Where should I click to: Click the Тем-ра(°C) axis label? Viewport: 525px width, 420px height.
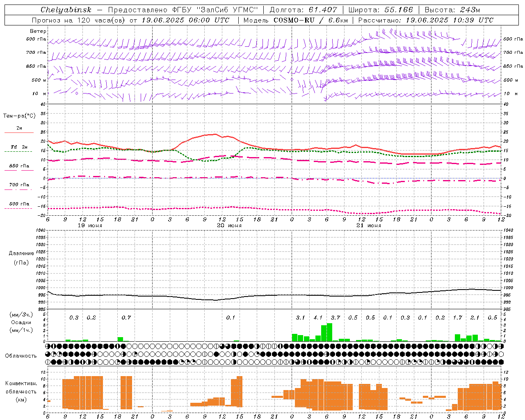coord(19,116)
